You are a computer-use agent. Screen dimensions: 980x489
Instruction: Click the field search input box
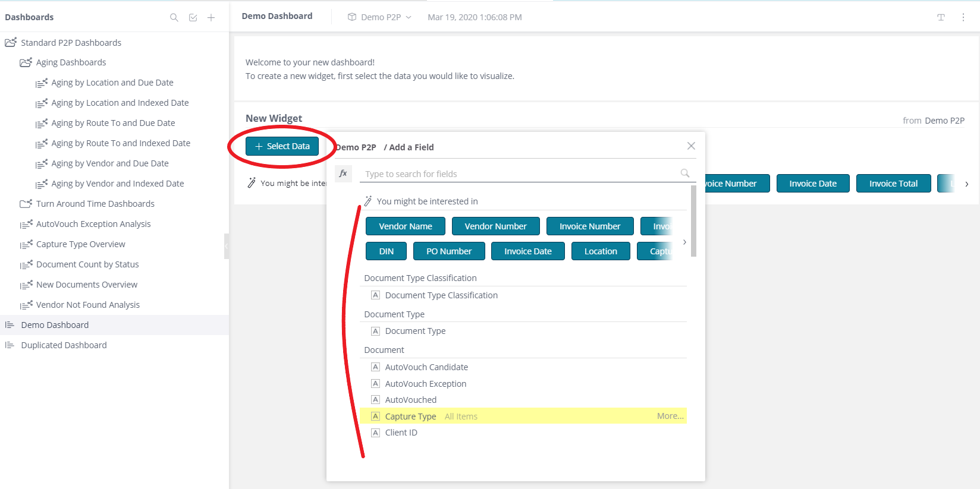520,173
